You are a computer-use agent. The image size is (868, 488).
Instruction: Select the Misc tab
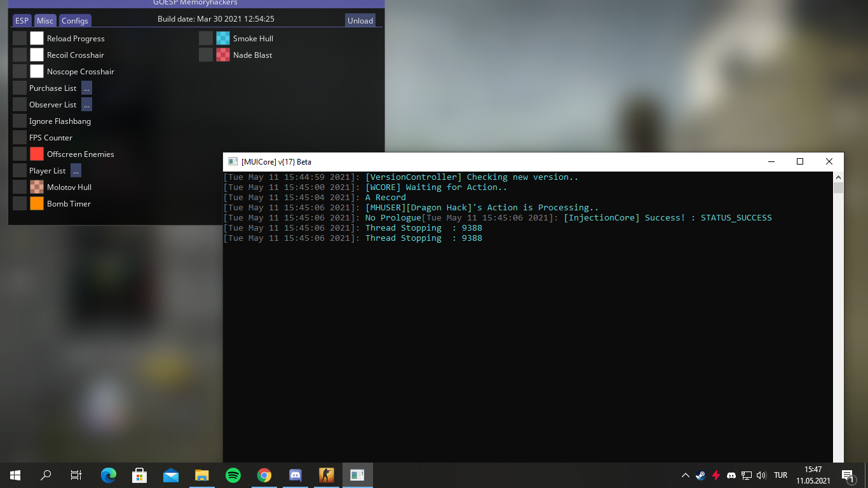click(45, 20)
